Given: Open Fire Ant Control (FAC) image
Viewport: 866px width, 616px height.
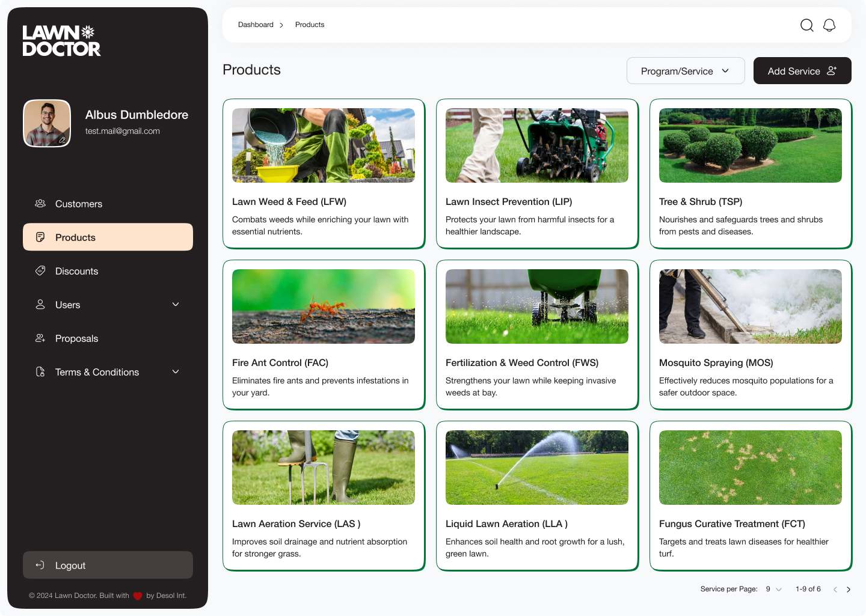Looking at the screenshot, I should (324, 306).
